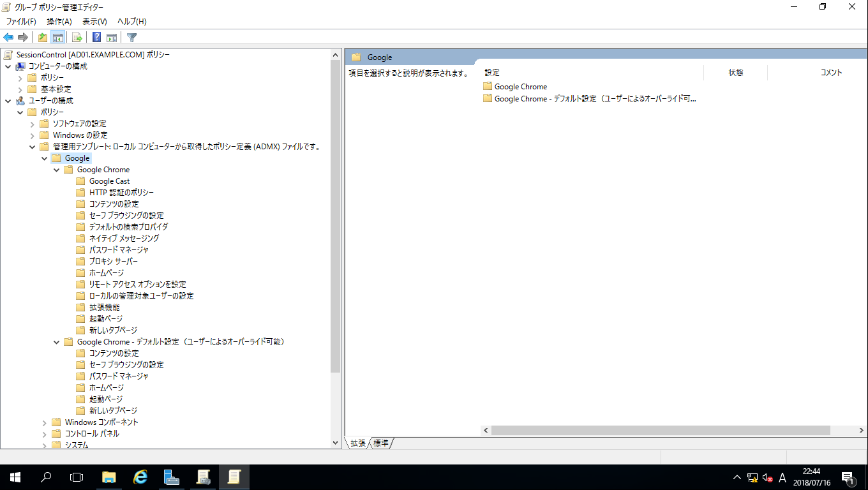This screenshot has height=490, width=868.
Task: Click the active policy editor taskbar icon
Action: tap(234, 477)
